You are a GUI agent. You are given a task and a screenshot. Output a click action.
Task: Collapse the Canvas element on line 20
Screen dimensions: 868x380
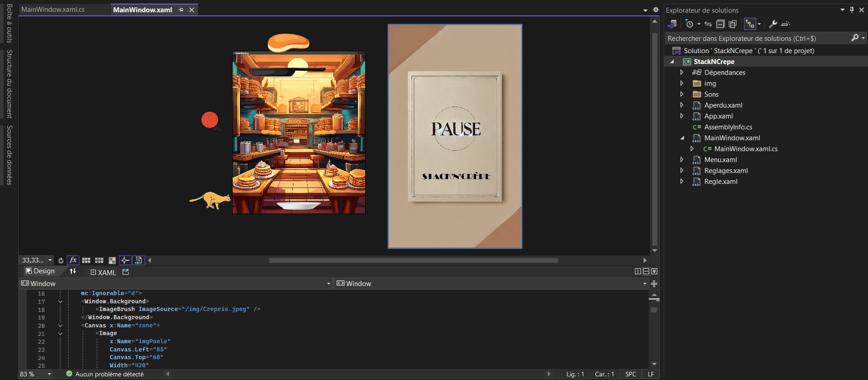(x=60, y=326)
